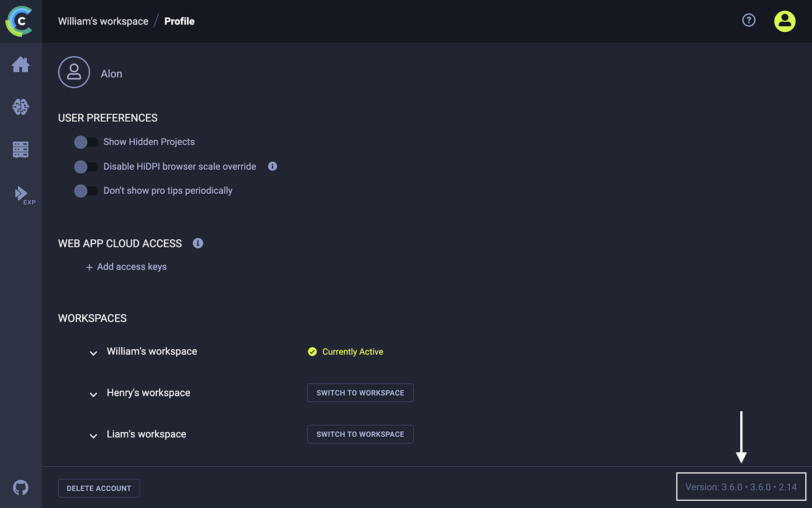
Task: Toggle Disable HiDPI browser scale override
Action: pos(86,167)
